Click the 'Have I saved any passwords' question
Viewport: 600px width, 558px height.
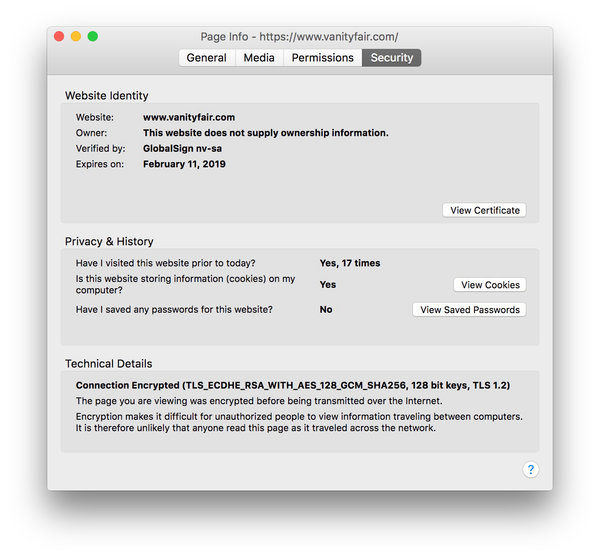click(174, 310)
